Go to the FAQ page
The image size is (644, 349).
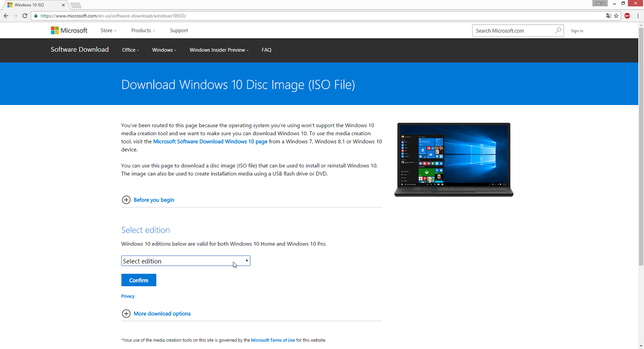pos(266,50)
